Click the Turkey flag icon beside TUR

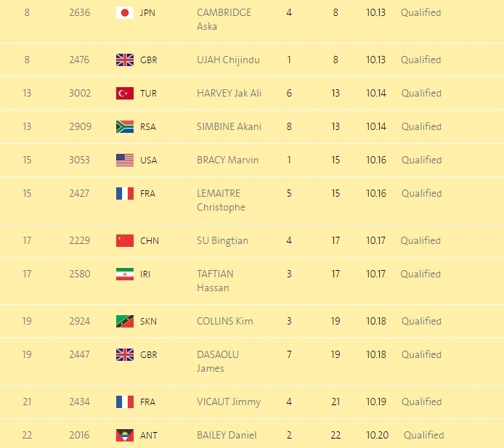click(125, 93)
